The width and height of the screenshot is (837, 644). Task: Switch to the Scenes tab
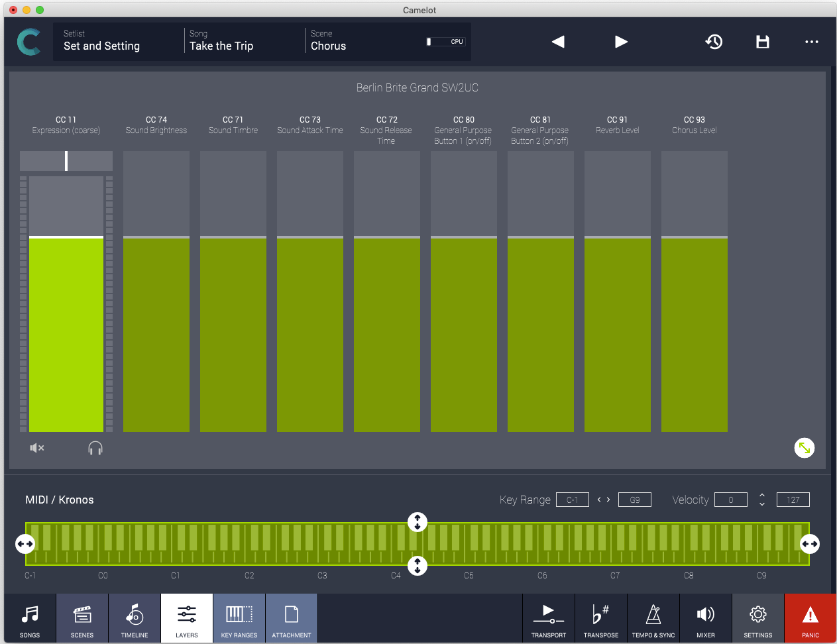click(x=82, y=619)
